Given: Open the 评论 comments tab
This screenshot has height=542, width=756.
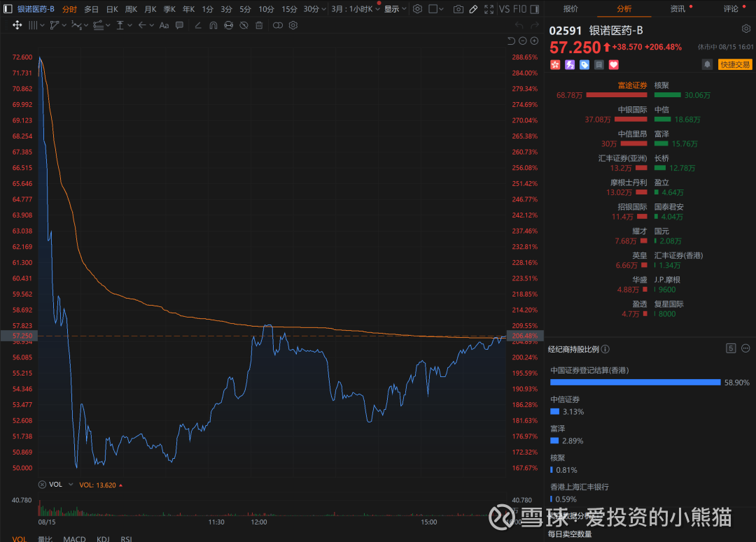Looking at the screenshot, I should [731, 8].
